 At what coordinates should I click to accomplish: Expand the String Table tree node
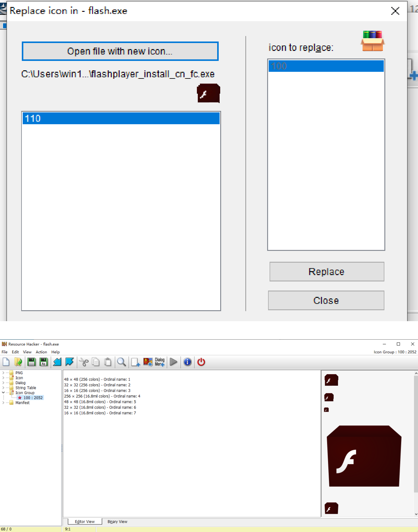[3, 388]
